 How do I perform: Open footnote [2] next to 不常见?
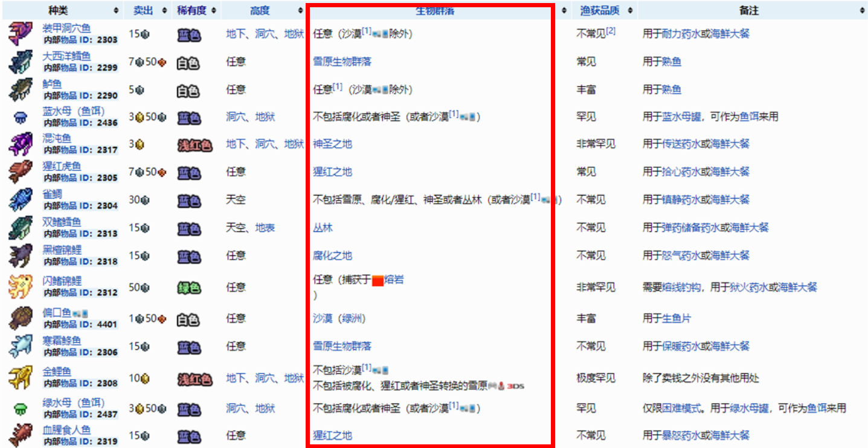(x=611, y=31)
